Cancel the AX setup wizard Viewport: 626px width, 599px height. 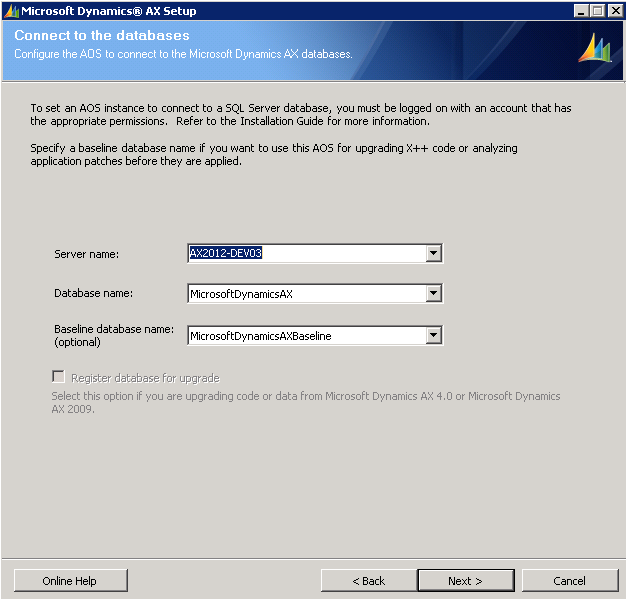pyautogui.click(x=570, y=581)
